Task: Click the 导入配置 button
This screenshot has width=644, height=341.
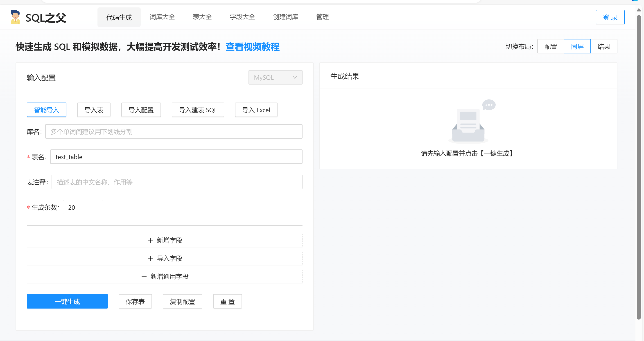Action: tap(141, 110)
